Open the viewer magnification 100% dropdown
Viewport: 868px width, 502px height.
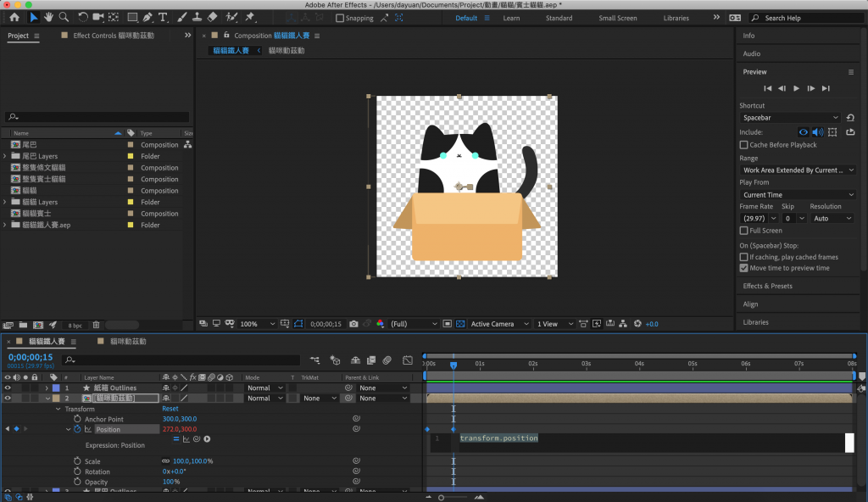(257, 324)
